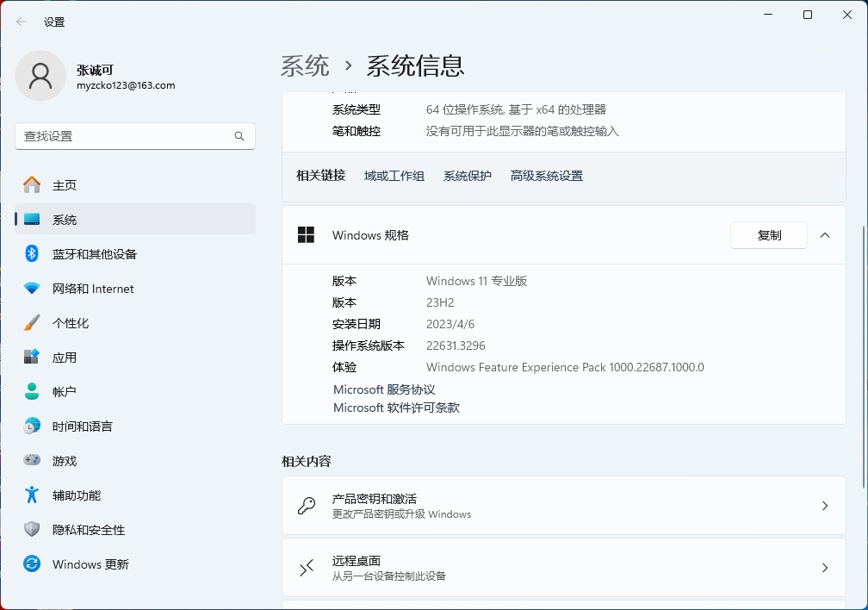
Task: Click the Windows 更新 sync icon
Action: [32, 563]
